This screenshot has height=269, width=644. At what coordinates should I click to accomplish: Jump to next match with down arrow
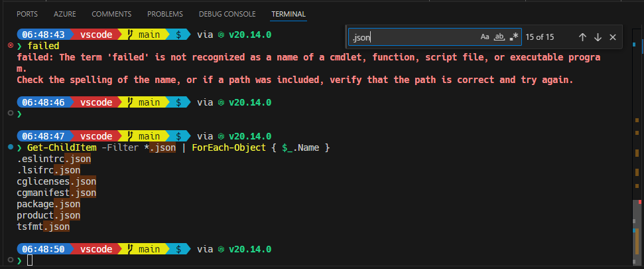[x=598, y=37]
